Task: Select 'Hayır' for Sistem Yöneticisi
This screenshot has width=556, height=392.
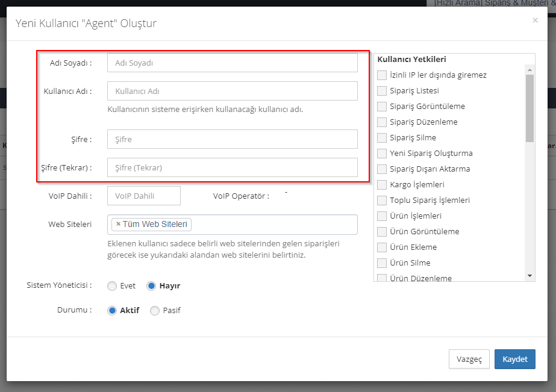Action: tap(152, 286)
